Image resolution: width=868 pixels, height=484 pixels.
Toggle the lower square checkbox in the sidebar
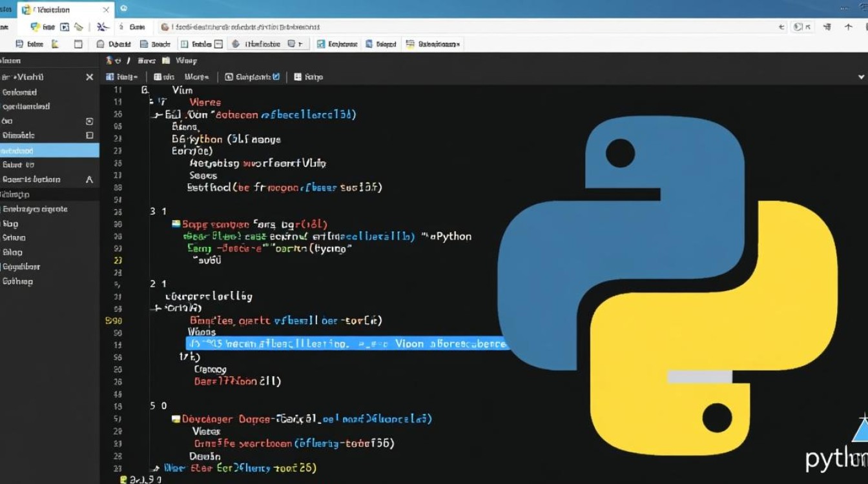[89, 136]
